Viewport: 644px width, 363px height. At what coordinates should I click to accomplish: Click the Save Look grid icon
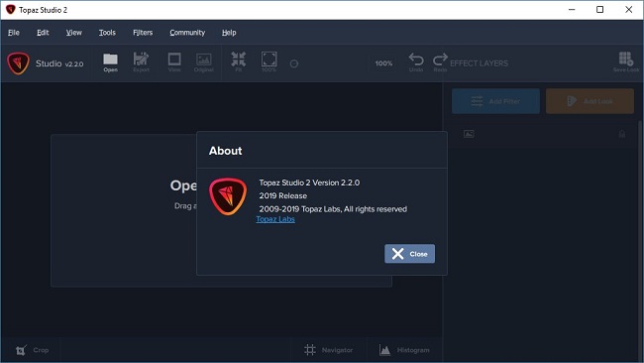tap(626, 59)
